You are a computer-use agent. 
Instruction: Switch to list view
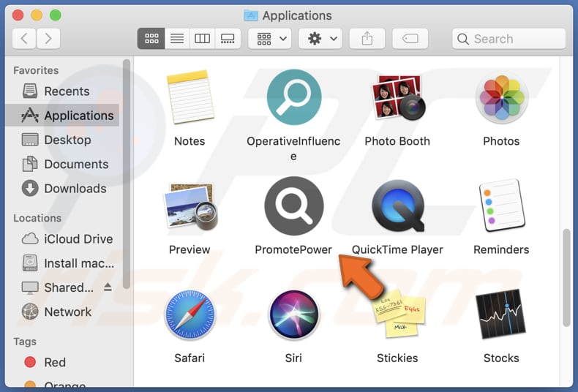click(177, 39)
